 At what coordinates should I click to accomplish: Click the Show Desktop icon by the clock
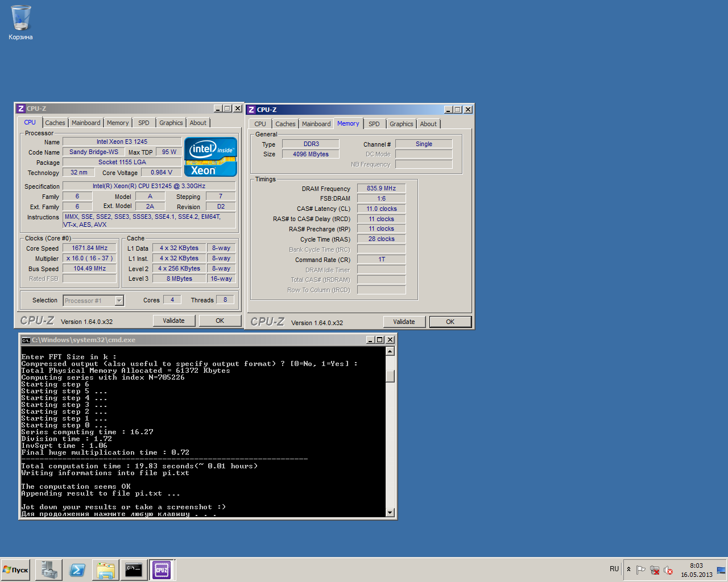(x=721, y=570)
